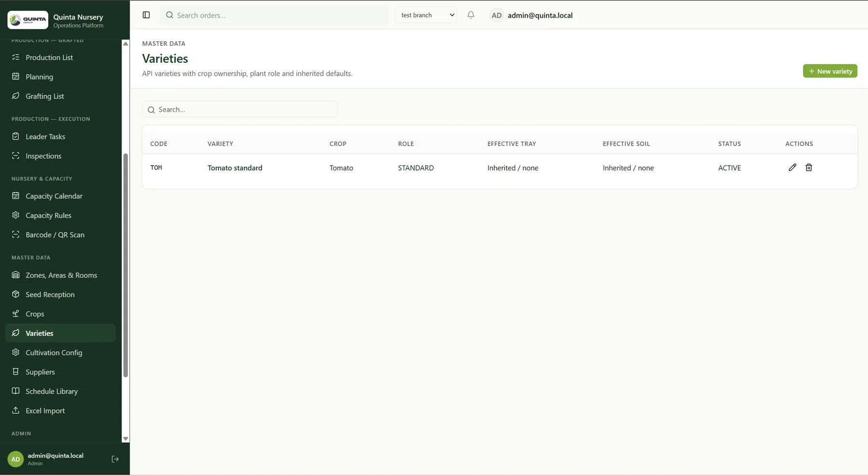Click the EFFECTIVE TRAY column header
868x475 pixels.
coord(512,144)
